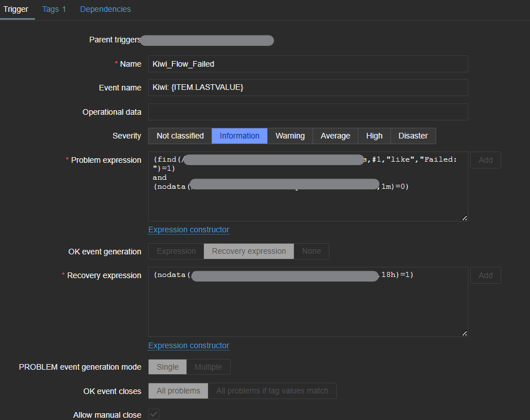
Task: Choose Expression for OK event generation
Action: (176, 251)
